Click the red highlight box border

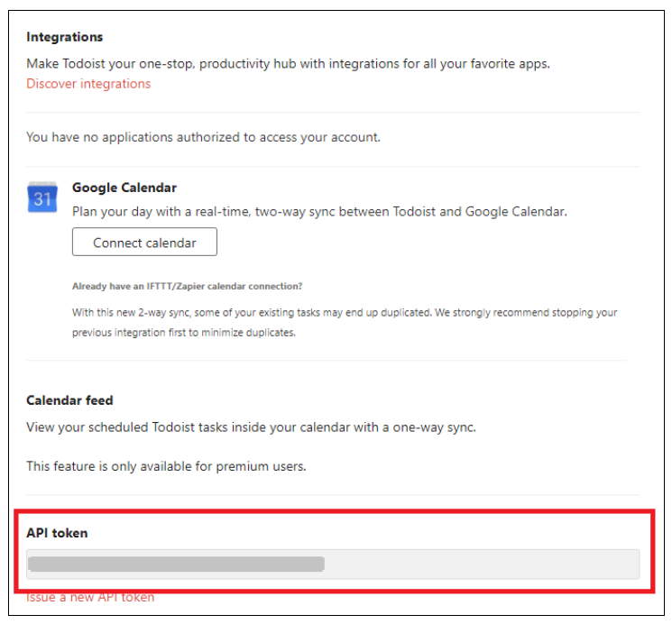[335, 511]
